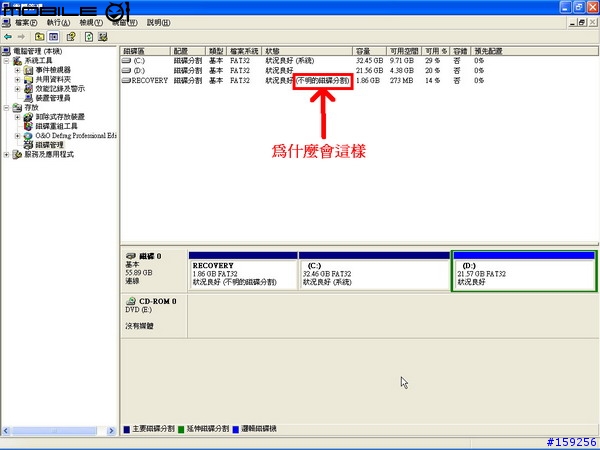Click the toolbar icon right of Refresh
Viewport: 600px width, 450px height.
point(103,37)
